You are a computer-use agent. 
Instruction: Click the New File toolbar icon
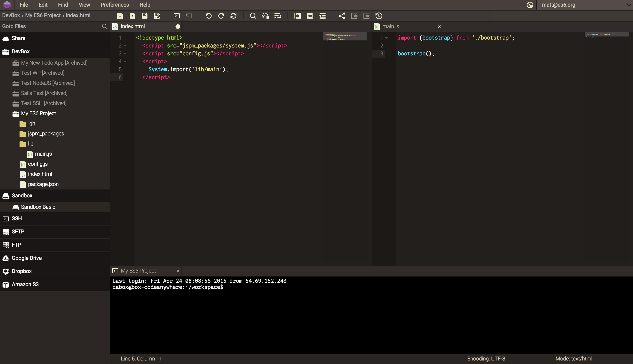coord(120,16)
